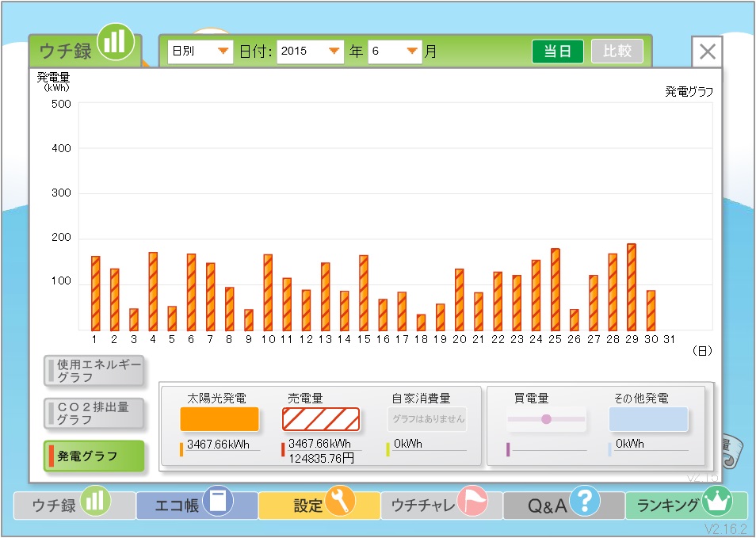The height and width of the screenshot is (538, 756).
Task: Click the 自家消費量 label
Action: tap(421, 399)
